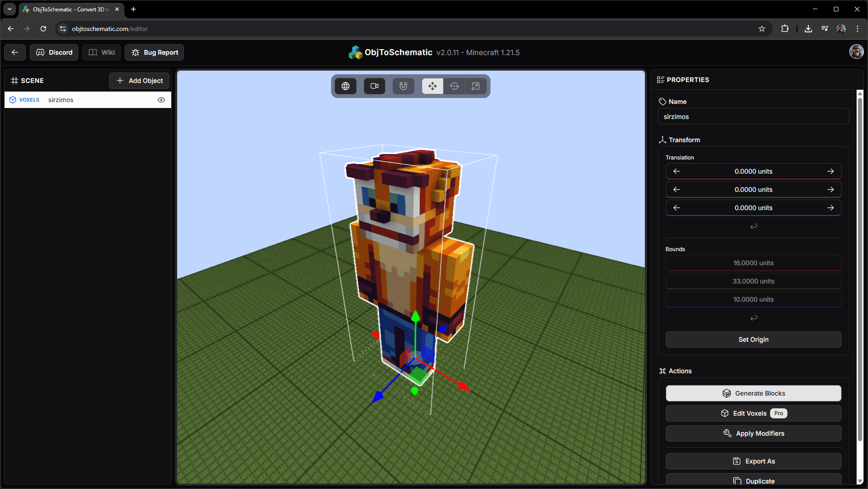
Task: Select the sirzimos voxels object in scene
Action: point(87,100)
